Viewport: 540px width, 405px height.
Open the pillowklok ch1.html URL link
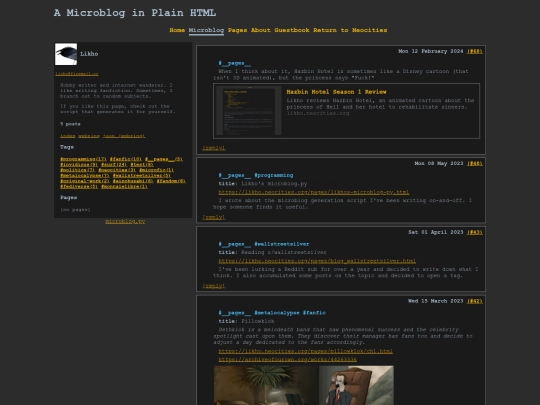[305, 351]
